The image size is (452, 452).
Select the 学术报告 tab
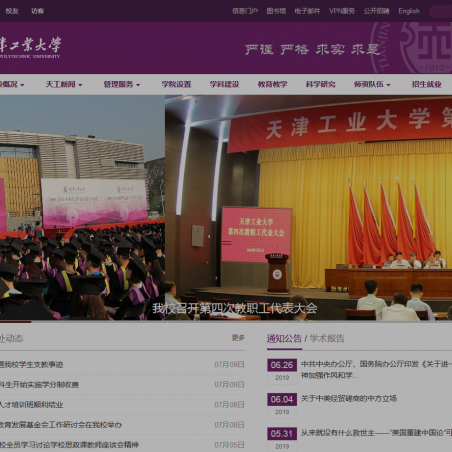[x=327, y=338]
